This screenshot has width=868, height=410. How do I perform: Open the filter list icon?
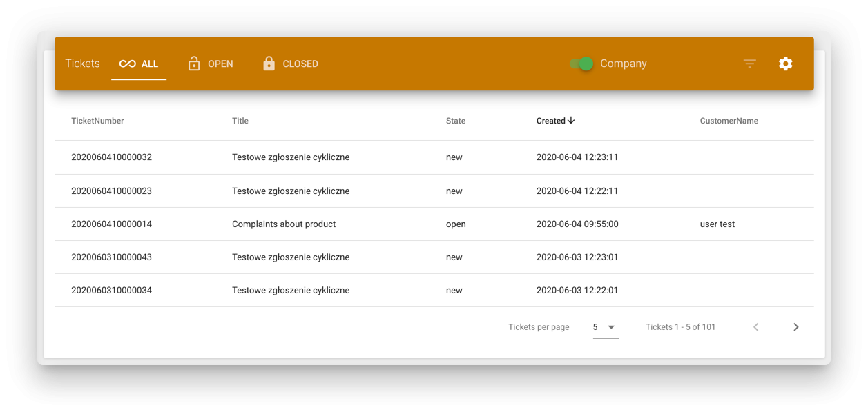(749, 64)
